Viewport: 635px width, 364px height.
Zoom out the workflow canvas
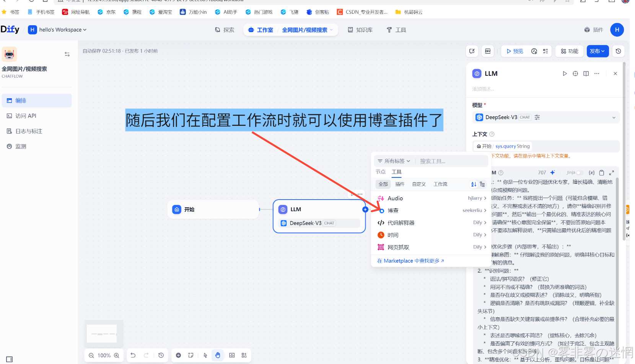[x=91, y=355]
